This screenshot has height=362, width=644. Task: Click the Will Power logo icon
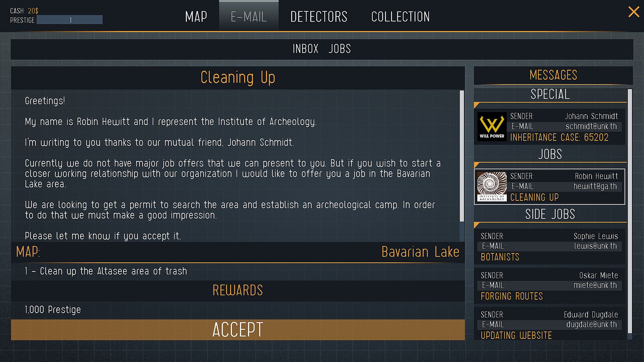click(492, 127)
